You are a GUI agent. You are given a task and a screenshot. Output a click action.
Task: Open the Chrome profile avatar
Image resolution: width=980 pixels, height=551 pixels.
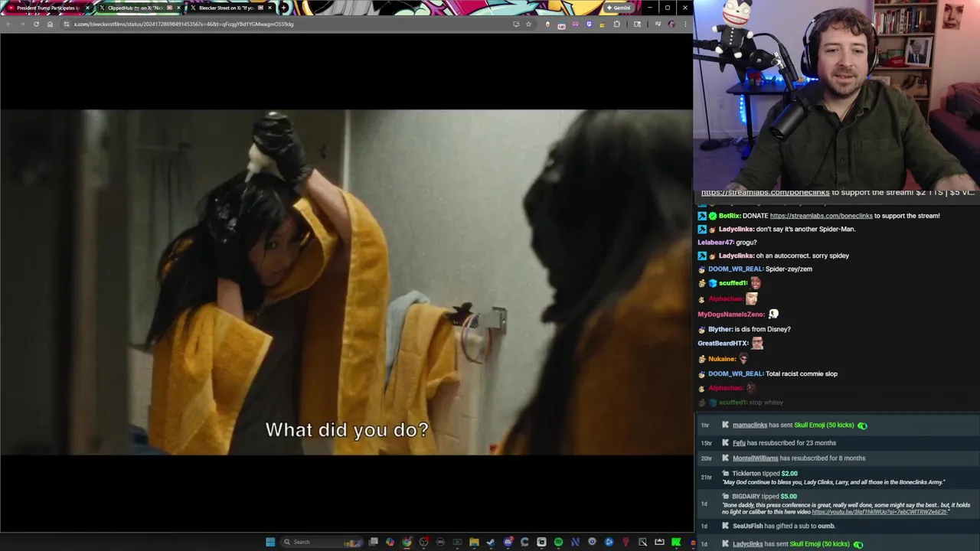(671, 24)
